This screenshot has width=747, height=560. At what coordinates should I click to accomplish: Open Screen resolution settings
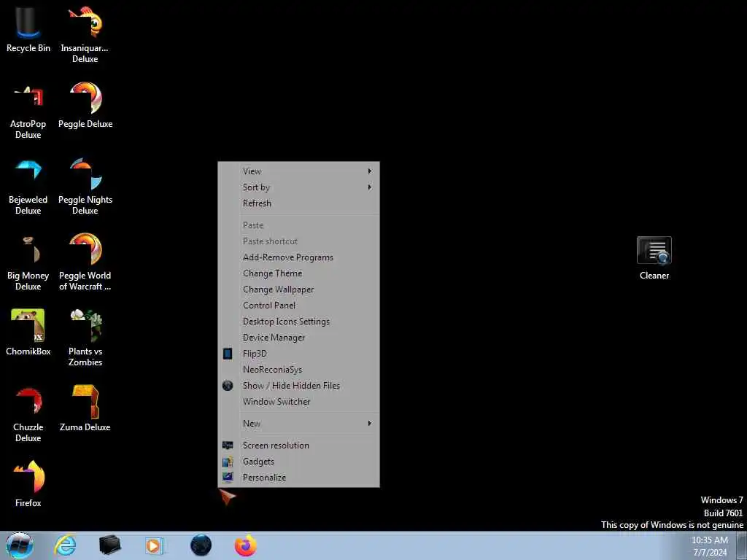point(298,446)
